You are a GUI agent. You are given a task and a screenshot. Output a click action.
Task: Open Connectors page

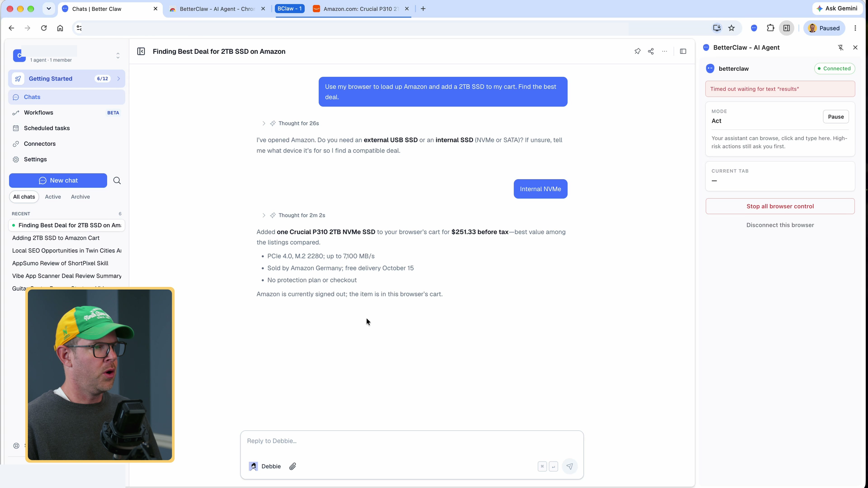[x=66, y=144]
